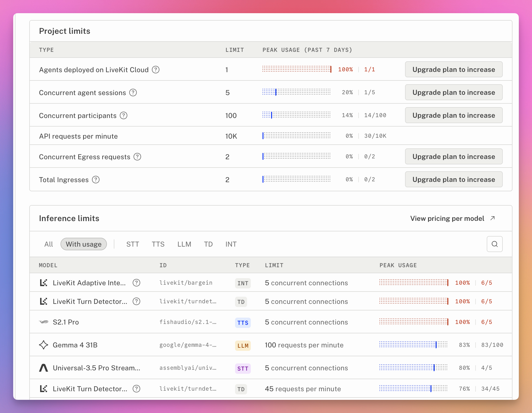
Task: Click the assemblyai/univ… model ID
Action: [188, 368]
